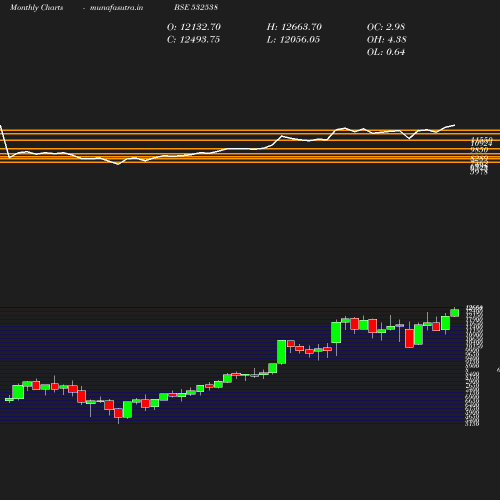500x500 pixels.
Task: Click the "OL: 0.64" reading
Action: (386, 52)
